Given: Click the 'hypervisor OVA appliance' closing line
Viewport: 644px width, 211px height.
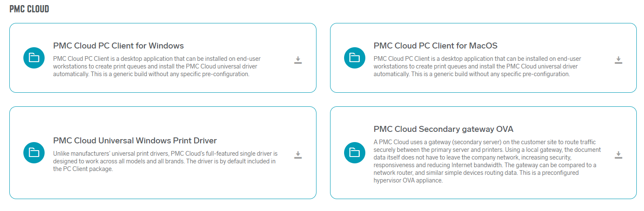Looking at the screenshot, I should [x=408, y=180].
